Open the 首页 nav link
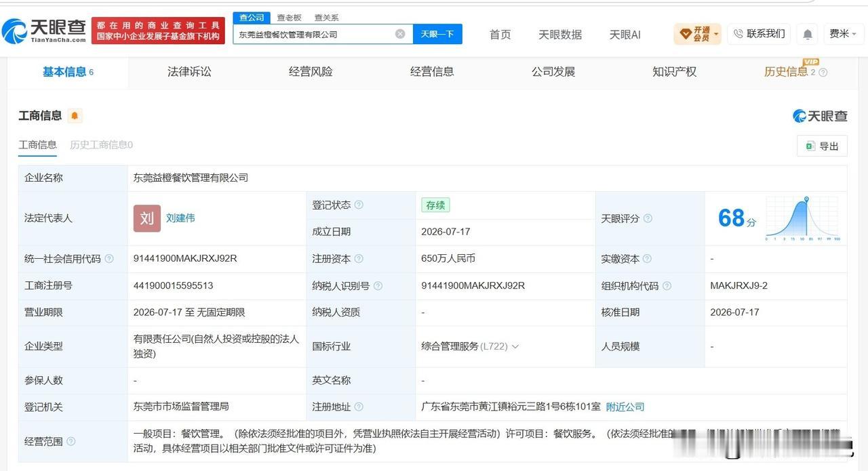 click(x=500, y=35)
